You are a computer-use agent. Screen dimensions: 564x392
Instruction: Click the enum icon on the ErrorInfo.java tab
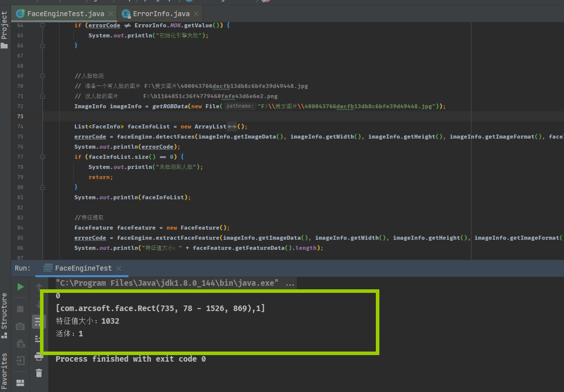(126, 14)
